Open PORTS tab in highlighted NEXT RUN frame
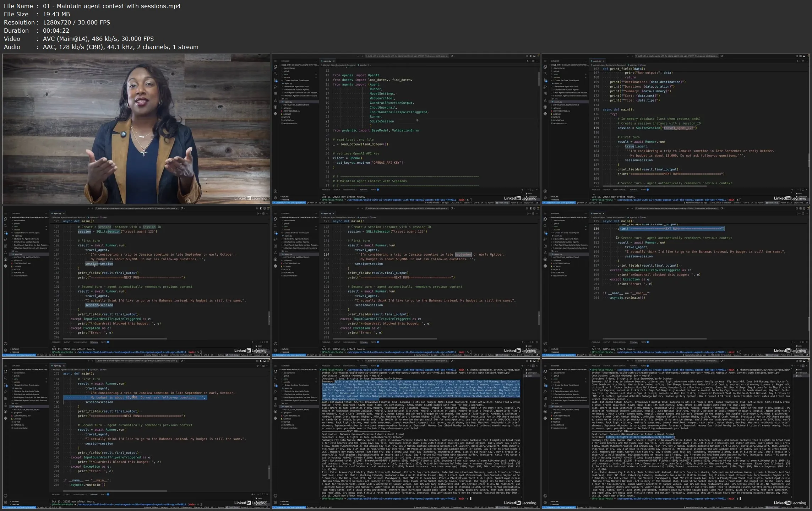812x511 pixels. point(643,342)
